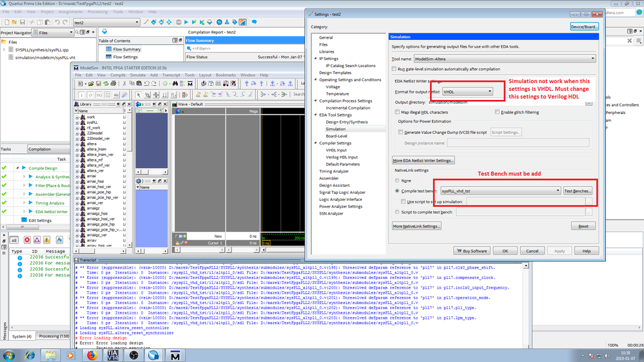Click the More EDA Netlist Writer Settings button

[424, 160]
